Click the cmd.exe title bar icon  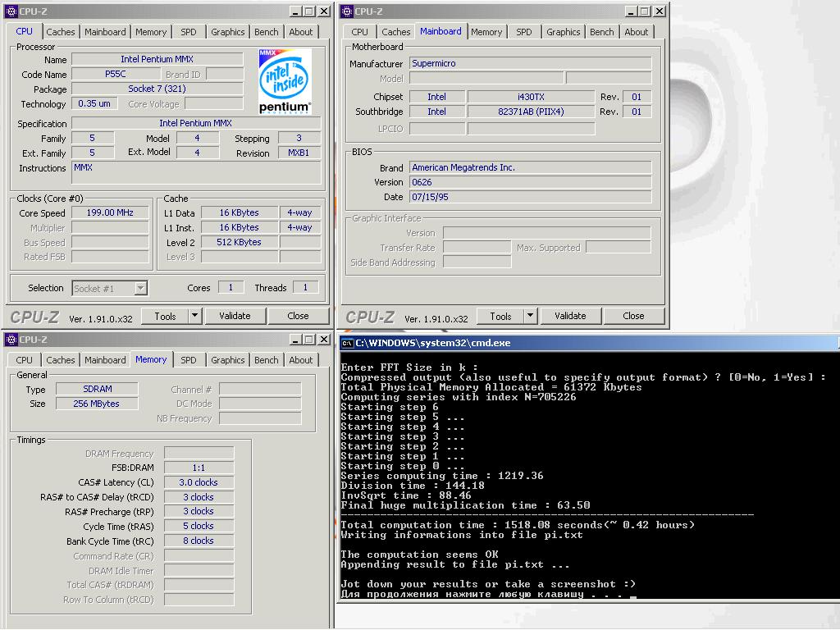tap(347, 344)
